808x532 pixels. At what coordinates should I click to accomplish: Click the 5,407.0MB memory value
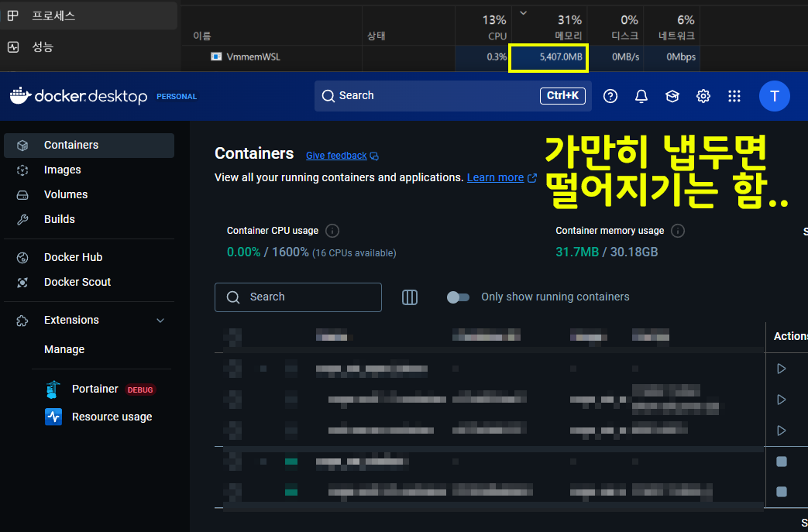561,57
